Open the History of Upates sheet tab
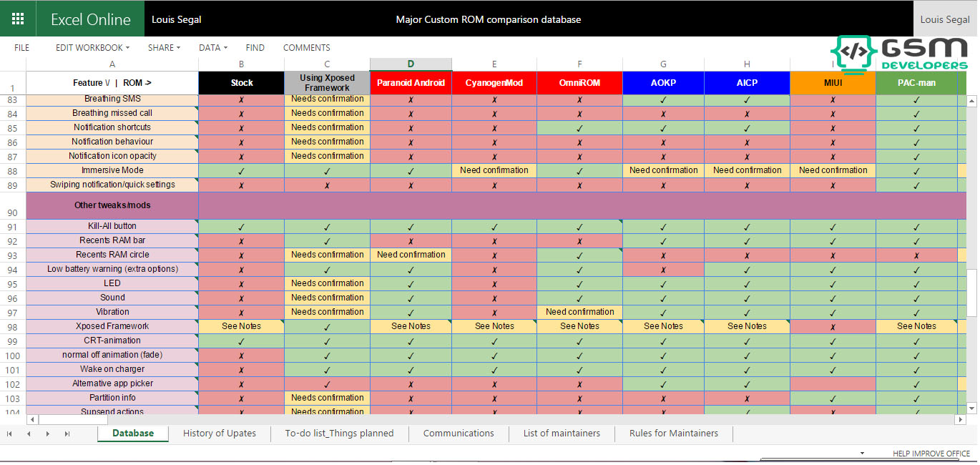 (x=220, y=434)
